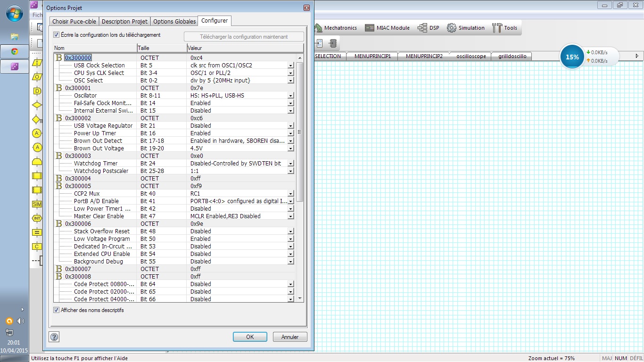Open the Tools toolbar menu
The image size is (644, 362).
(505, 28)
